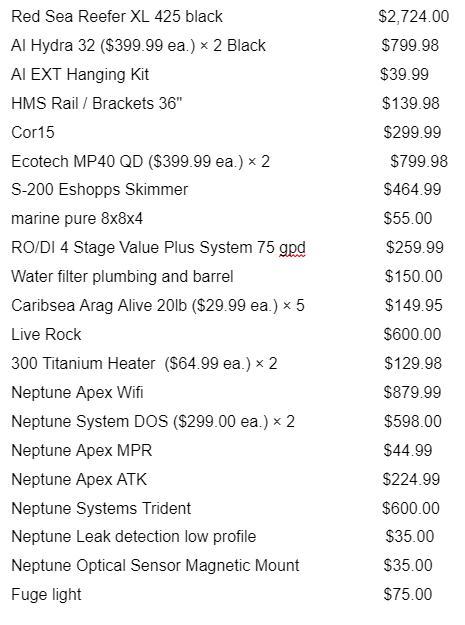The height and width of the screenshot is (625, 465).
Task: Click Neptune Optical Sensor Magnetic Mount text
Action: pos(155,566)
